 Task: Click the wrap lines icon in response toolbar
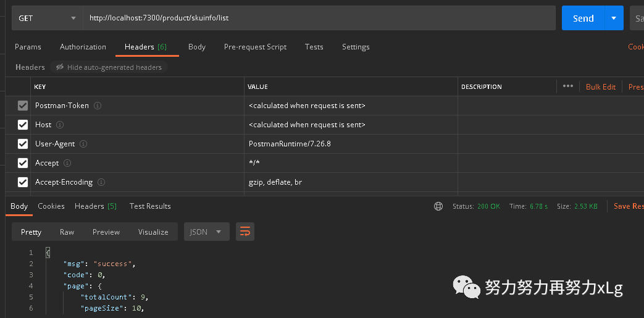coord(245,232)
